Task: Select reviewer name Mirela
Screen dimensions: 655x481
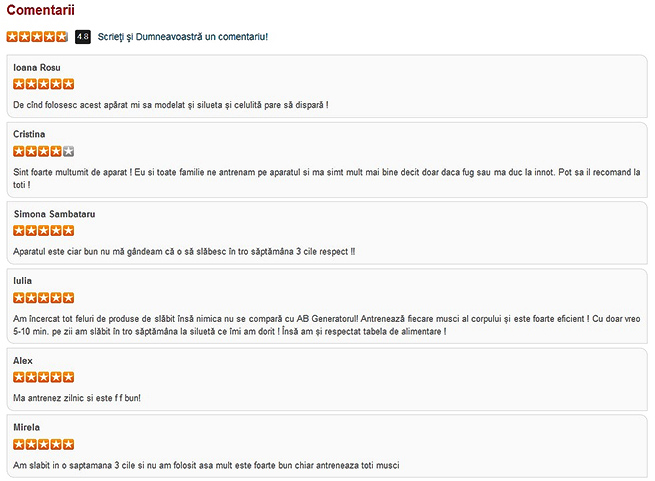Action: (27, 427)
